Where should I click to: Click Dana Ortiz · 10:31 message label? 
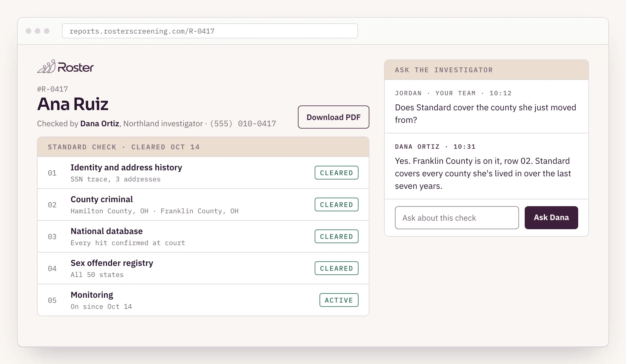click(x=435, y=147)
